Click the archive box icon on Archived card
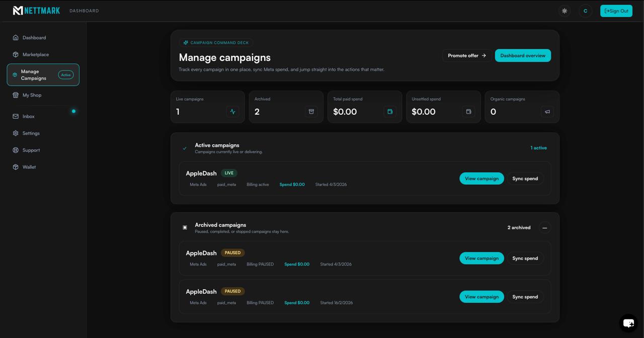This screenshot has height=338, width=644. 311,111
